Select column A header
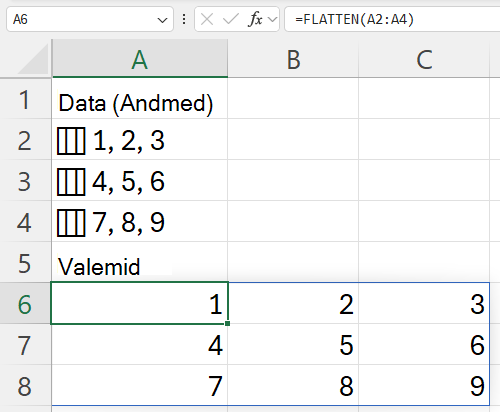500x412 pixels. [x=140, y=58]
